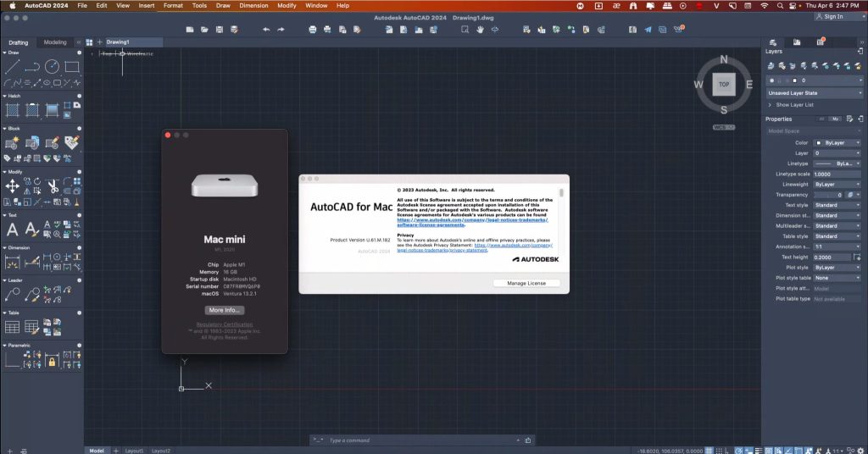The image size is (868, 454).
Task: Click the Undo arrow in toolbar
Action: (x=266, y=30)
